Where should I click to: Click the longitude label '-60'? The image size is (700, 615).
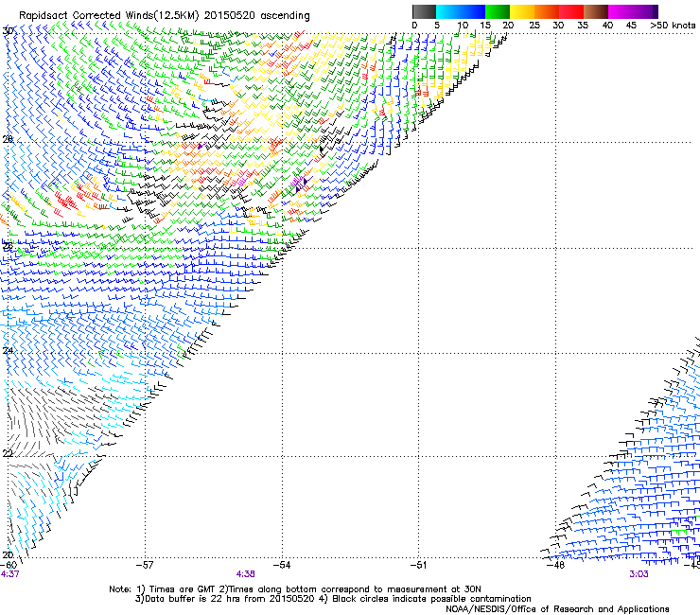pos(9,565)
